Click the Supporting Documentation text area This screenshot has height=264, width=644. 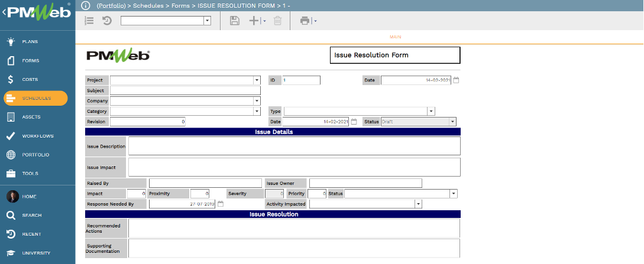pos(295,248)
